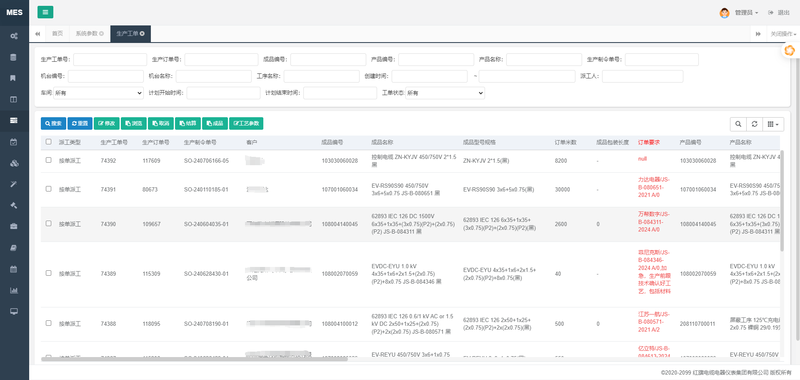The width and height of the screenshot is (800, 380).
Task: Click the green 结算 button
Action: click(188, 123)
